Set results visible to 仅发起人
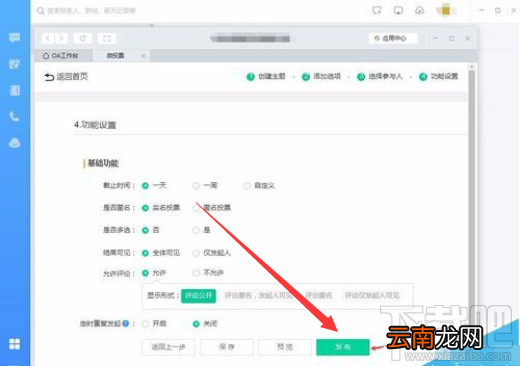 tap(196, 253)
